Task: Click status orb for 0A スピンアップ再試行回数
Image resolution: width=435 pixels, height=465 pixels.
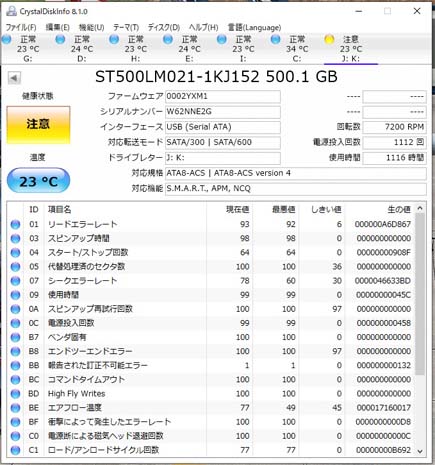Action: pyautogui.click(x=15, y=309)
